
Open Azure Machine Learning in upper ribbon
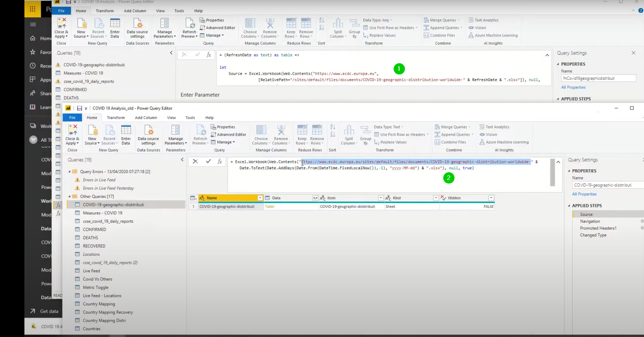click(x=493, y=35)
